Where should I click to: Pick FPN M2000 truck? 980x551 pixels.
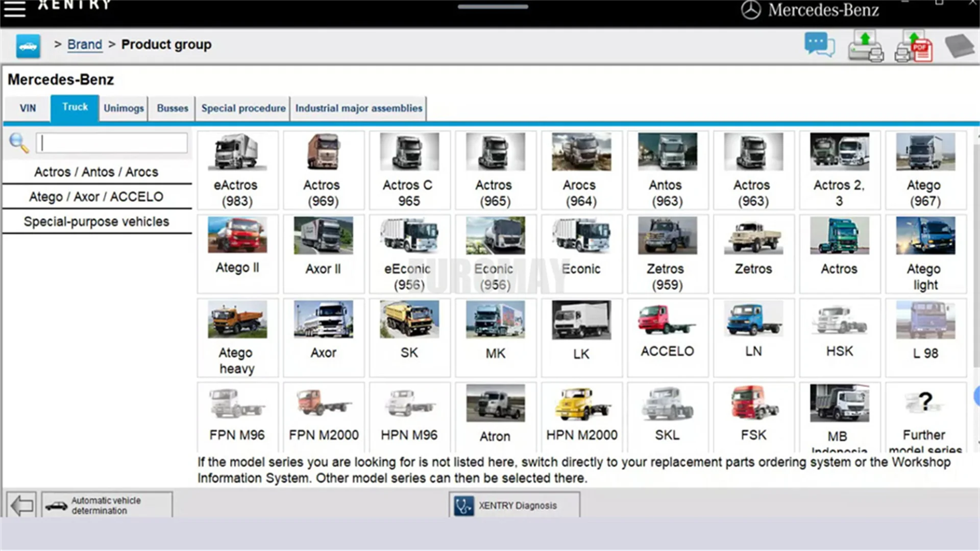pyautogui.click(x=324, y=417)
